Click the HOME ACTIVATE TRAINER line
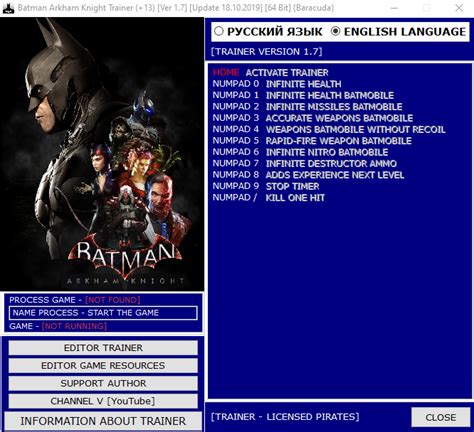Screen dimensions: 474x432 [x=271, y=72]
